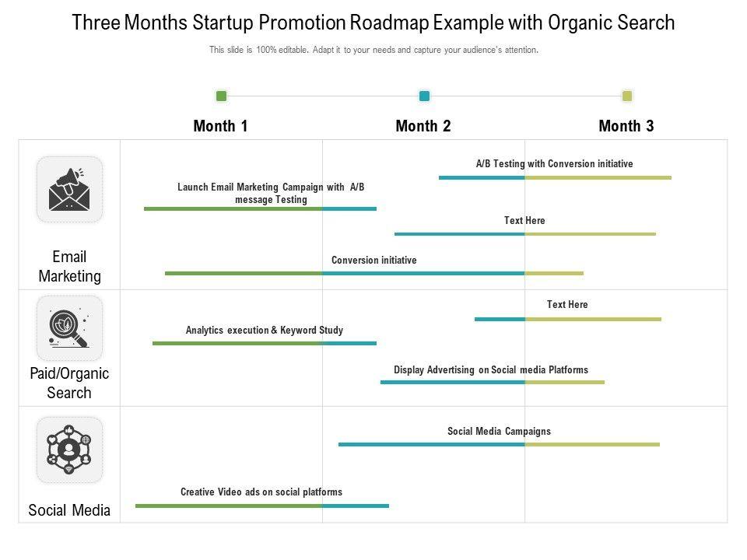Click the Social Media Campaigns label
Viewport: 747px width, 560px height.
coord(499,431)
